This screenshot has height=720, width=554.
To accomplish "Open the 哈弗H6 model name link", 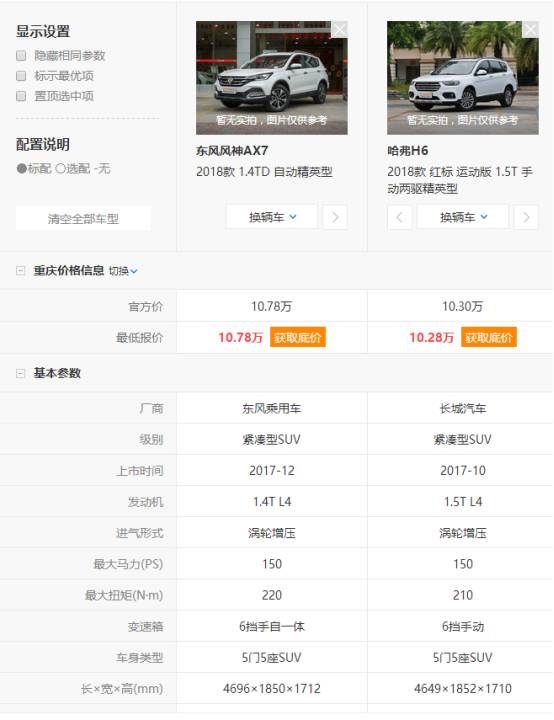I will coord(407,151).
